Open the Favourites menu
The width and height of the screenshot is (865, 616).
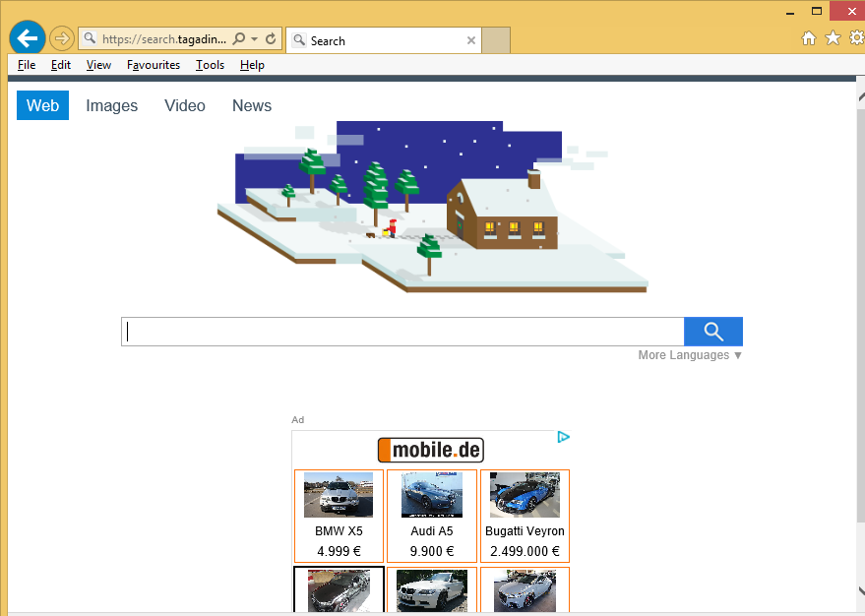click(x=154, y=65)
